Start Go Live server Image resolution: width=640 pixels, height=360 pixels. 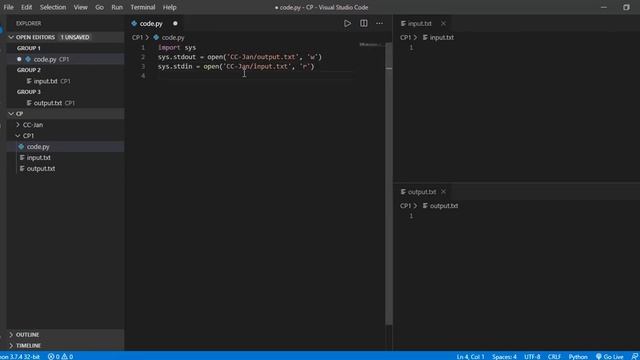coord(610,356)
